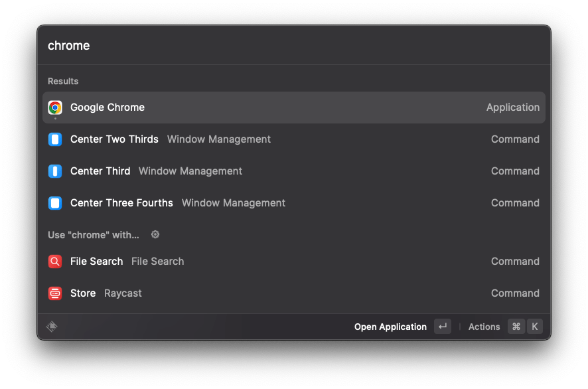Viewport: 588px width, 389px height.
Task: Click the Return key hint
Action: point(443,327)
